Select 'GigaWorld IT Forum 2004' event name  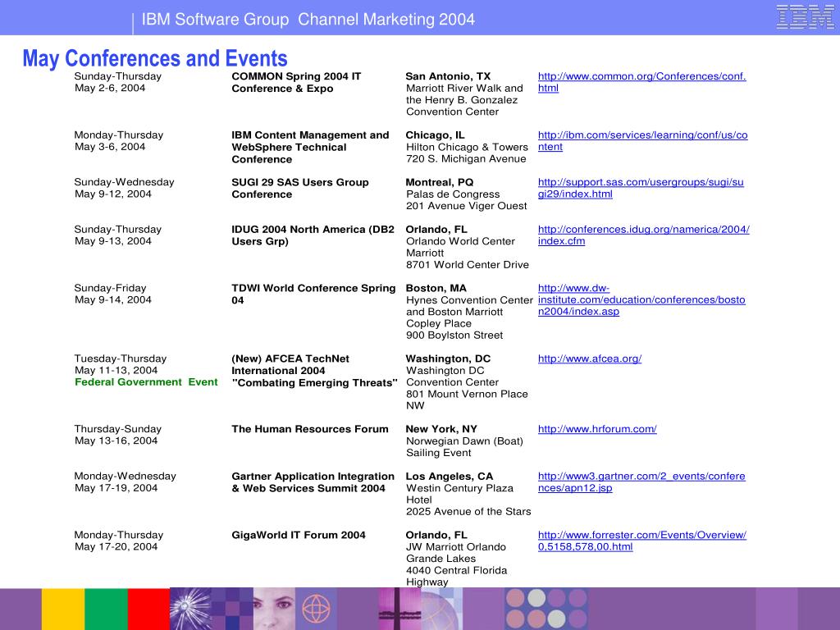(x=299, y=535)
